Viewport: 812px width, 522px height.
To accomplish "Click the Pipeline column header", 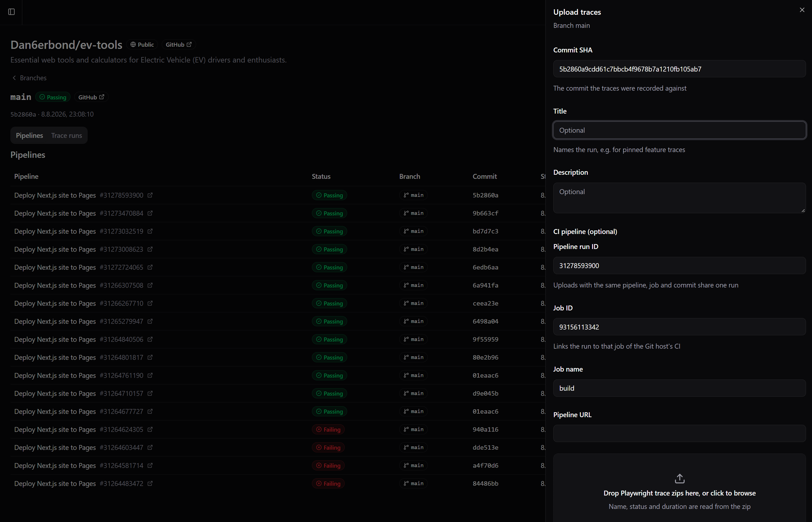I will (26, 176).
